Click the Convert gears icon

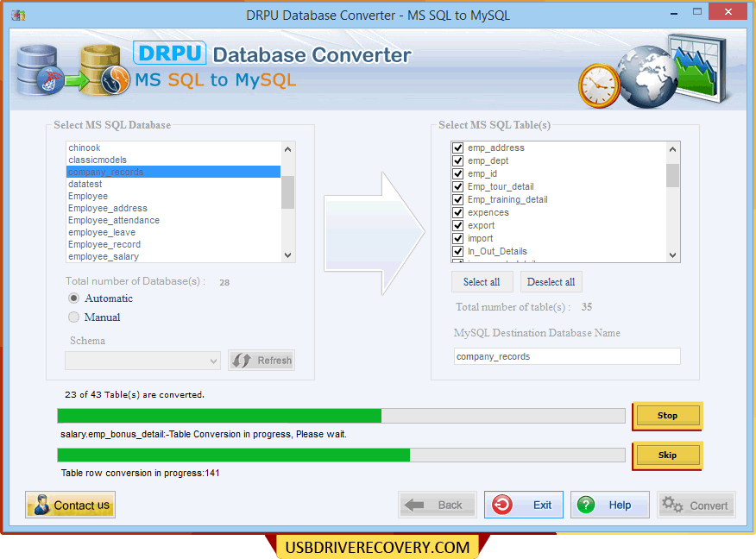pyautogui.click(x=672, y=505)
